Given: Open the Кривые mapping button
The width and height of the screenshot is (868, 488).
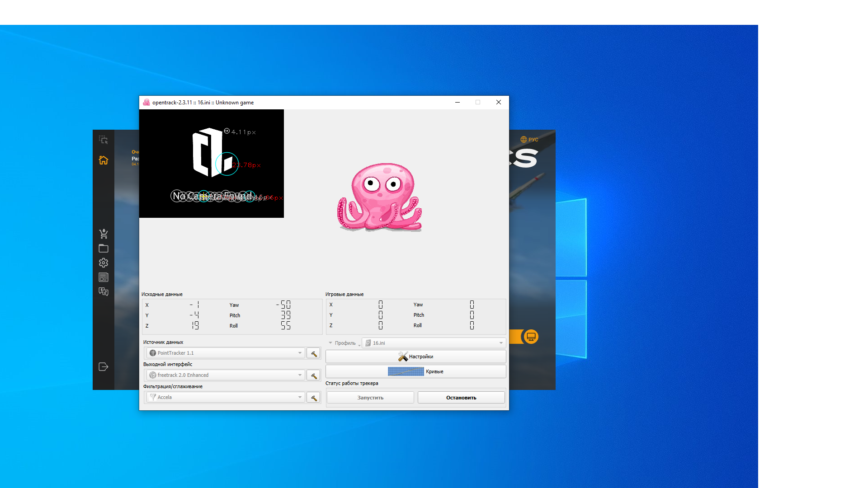Looking at the screenshot, I should click(415, 371).
